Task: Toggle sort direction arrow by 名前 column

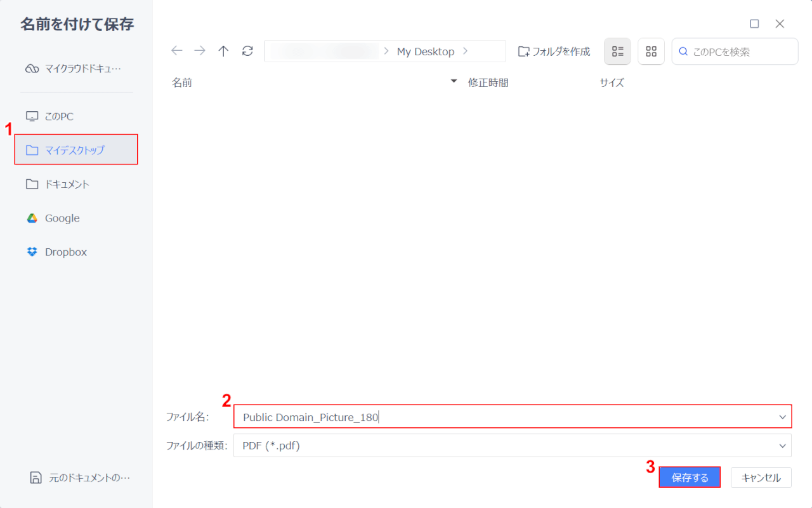Action: pos(454,81)
